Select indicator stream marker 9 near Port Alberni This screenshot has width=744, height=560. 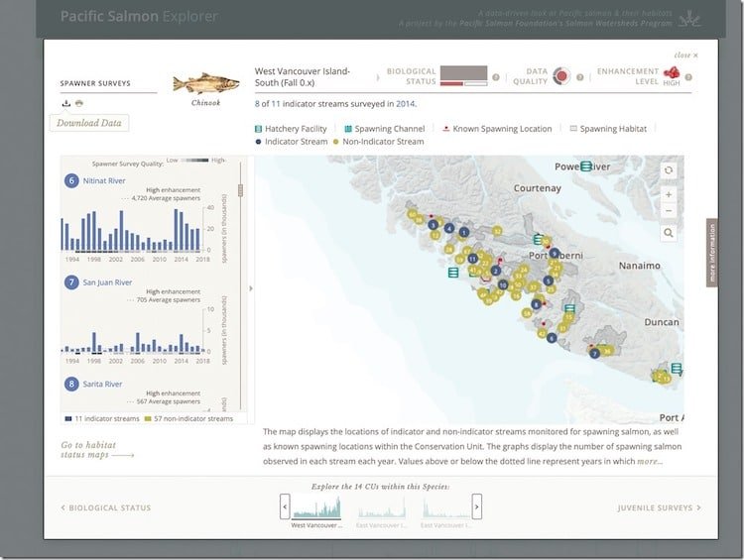[555, 253]
